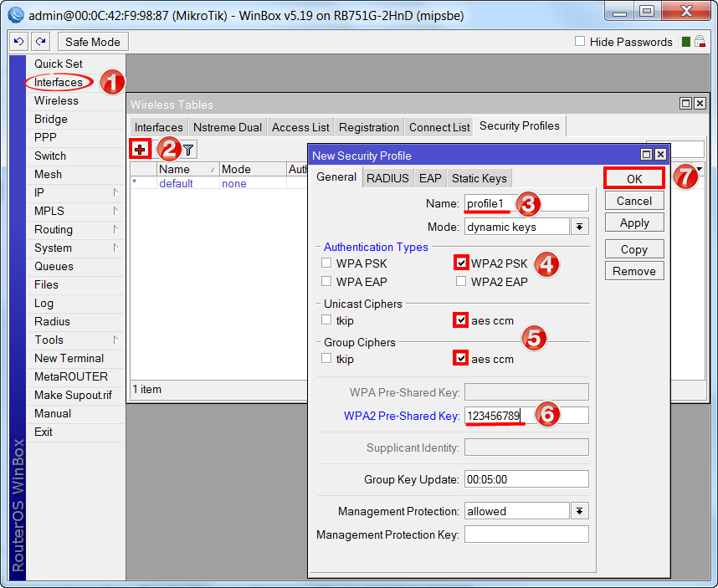Expand the IP submenu in sidebar
Viewport: 718px width, 588px height.
[x=75, y=192]
